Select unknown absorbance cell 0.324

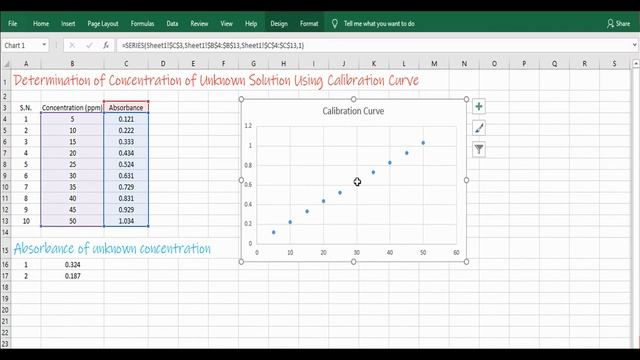coord(72,264)
